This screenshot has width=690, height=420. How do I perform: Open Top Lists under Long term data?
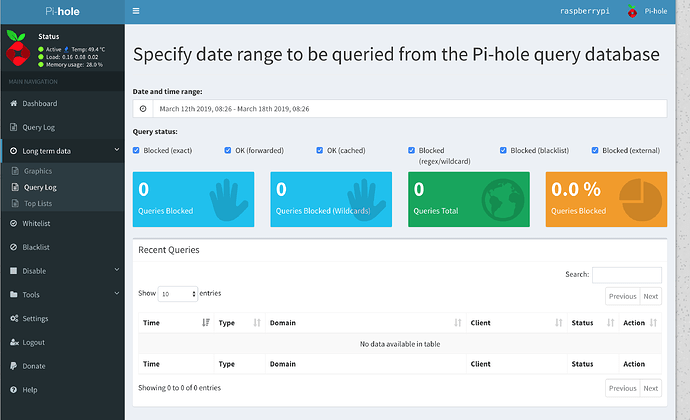[x=38, y=203]
